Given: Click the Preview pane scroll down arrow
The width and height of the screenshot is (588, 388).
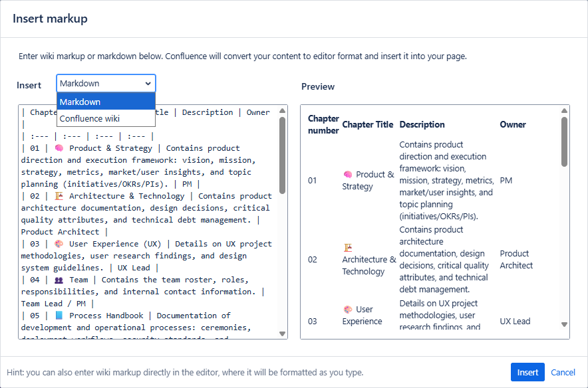Looking at the screenshot, I should (564, 325).
